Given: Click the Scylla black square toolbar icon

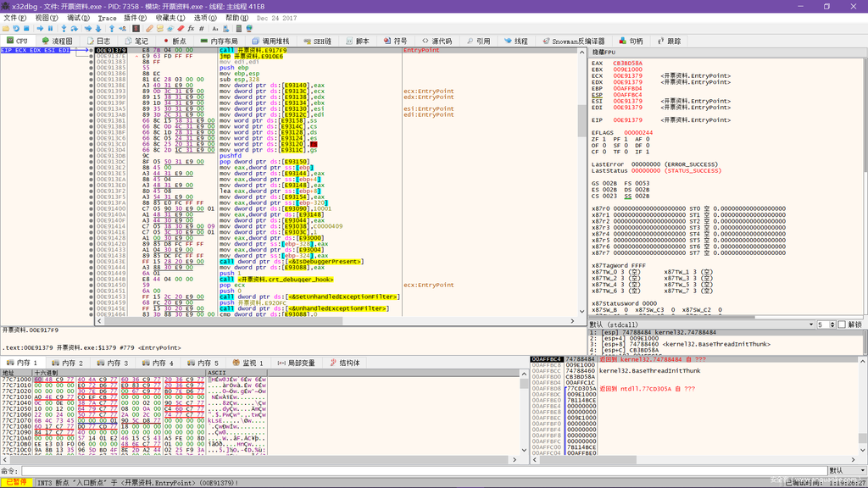Looking at the screenshot, I should click(136, 28).
